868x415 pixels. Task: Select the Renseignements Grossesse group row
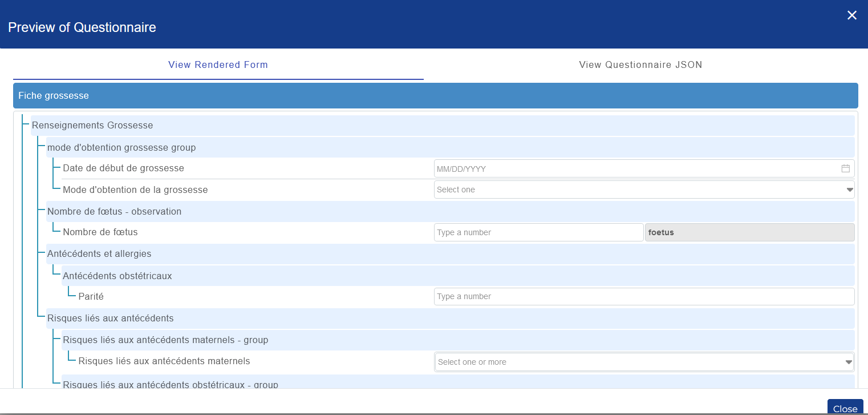(228, 125)
